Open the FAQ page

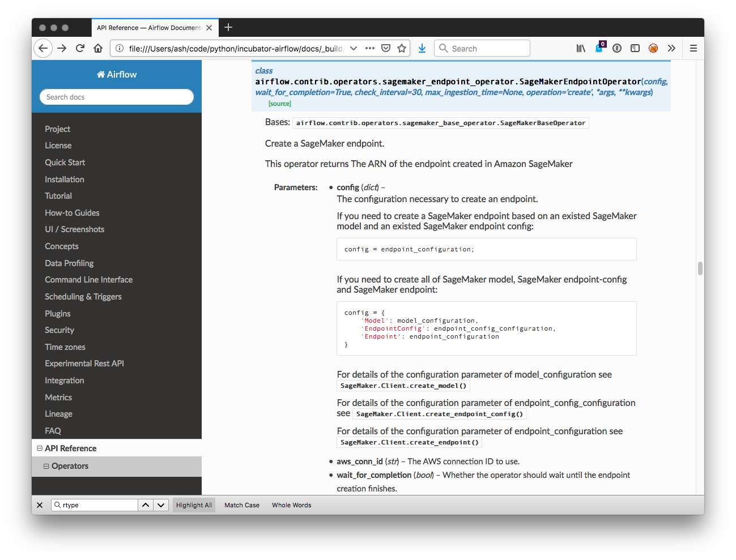(x=53, y=431)
